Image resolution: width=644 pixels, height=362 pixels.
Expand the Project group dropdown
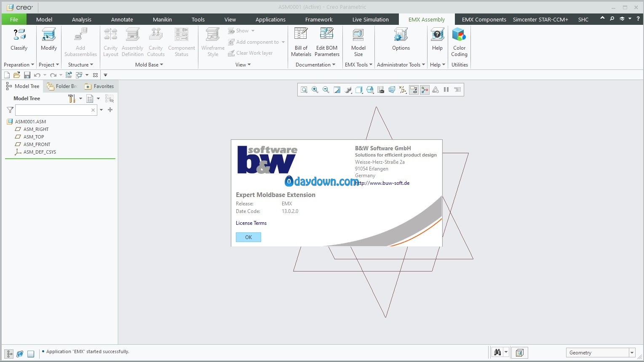pyautogui.click(x=49, y=65)
